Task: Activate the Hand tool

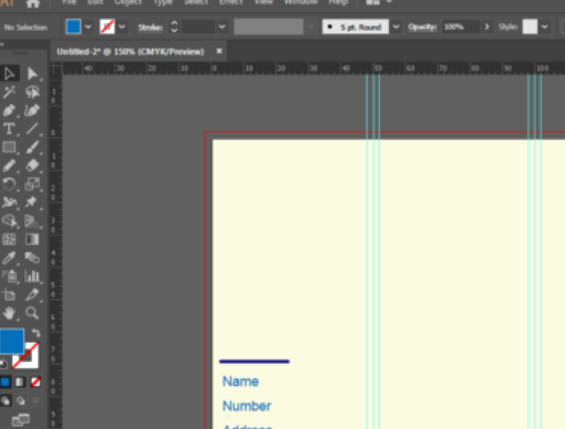Action: [x=9, y=313]
